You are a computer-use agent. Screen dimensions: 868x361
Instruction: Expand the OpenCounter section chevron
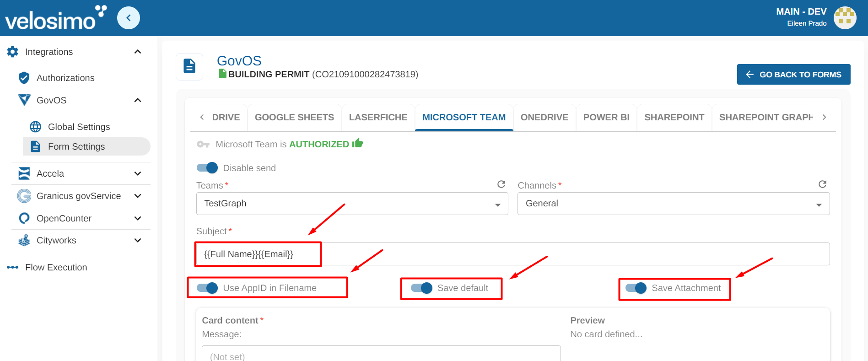coord(138,218)
